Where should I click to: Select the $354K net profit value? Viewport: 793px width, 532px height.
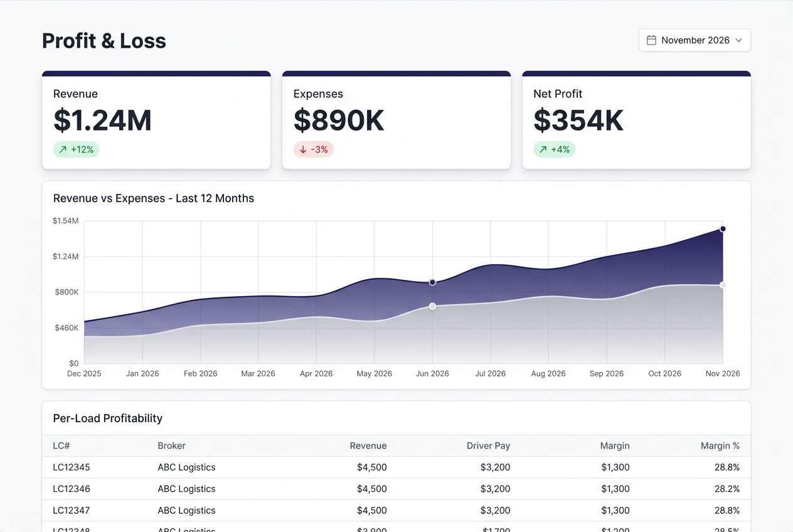(578, 120)
